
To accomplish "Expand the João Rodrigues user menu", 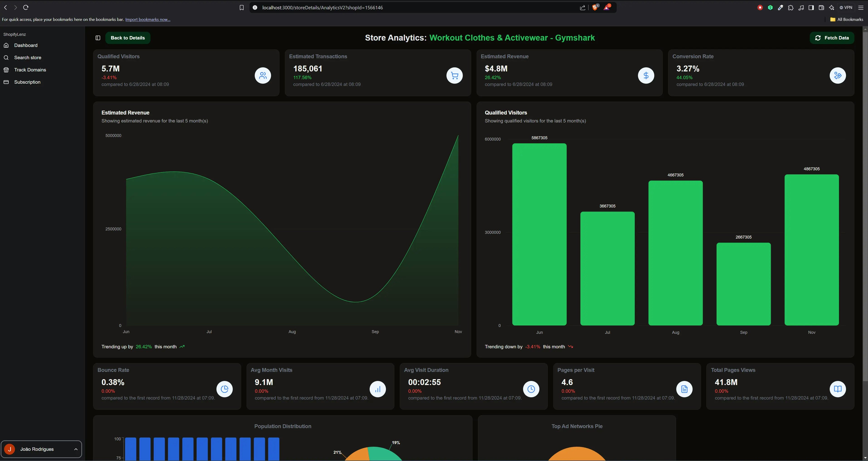I will [41, 449].
